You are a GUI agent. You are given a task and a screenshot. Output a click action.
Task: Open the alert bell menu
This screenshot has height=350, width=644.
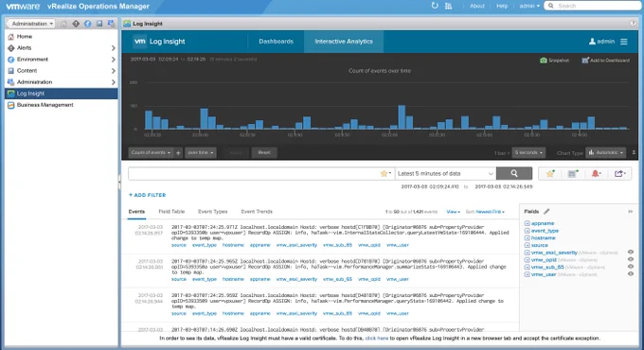click(x=596, y=173)
